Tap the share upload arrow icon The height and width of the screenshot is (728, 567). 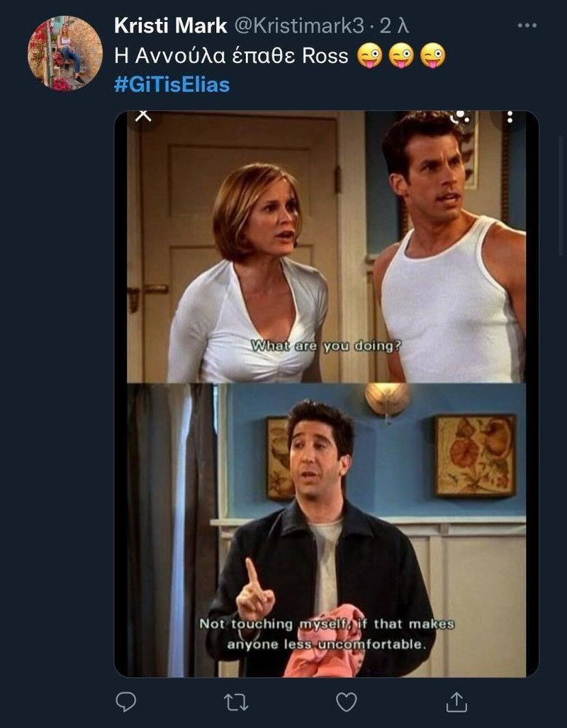[x=456, y=702]
